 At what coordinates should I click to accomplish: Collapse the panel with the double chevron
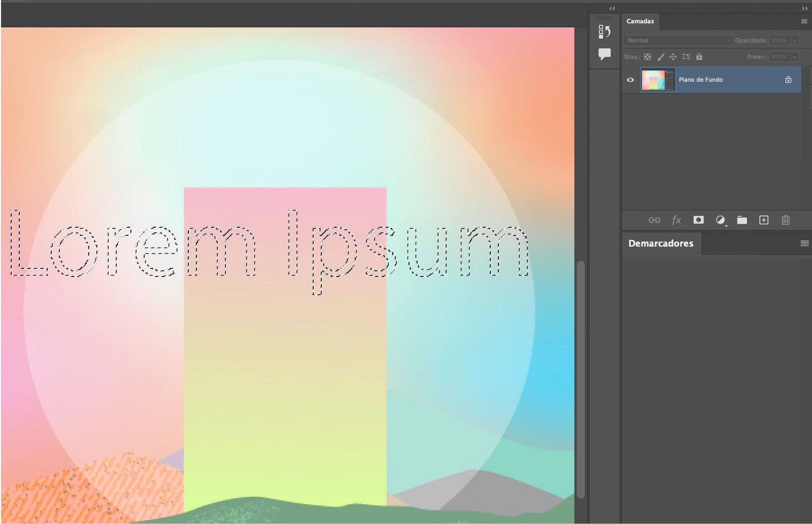611,8
